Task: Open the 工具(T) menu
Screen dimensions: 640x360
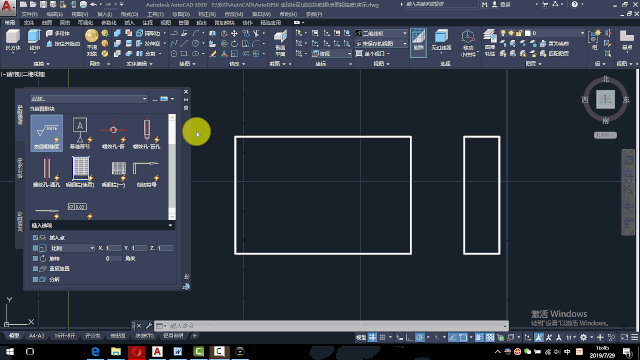Action: (155, 14)
